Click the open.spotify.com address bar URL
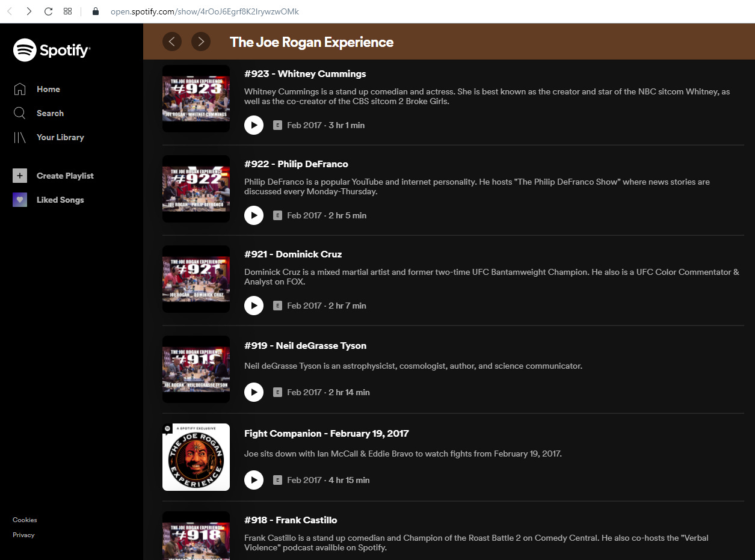This screenshot has height=560, width=755. [205, 11]
